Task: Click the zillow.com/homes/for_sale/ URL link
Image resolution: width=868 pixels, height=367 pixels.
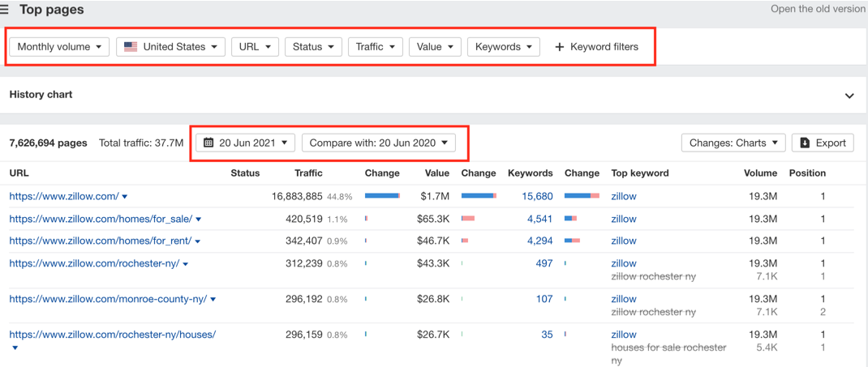Action: click(101, 219)
